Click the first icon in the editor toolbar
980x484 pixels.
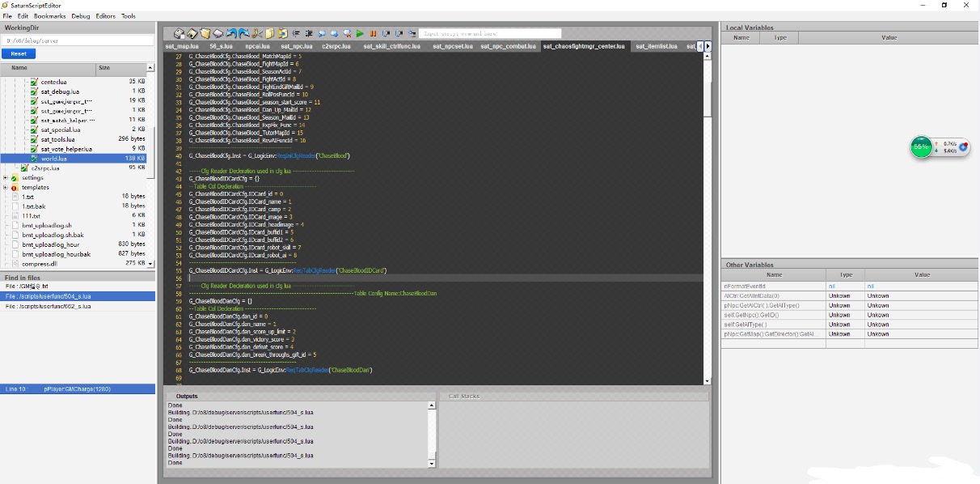click(180, 34)
